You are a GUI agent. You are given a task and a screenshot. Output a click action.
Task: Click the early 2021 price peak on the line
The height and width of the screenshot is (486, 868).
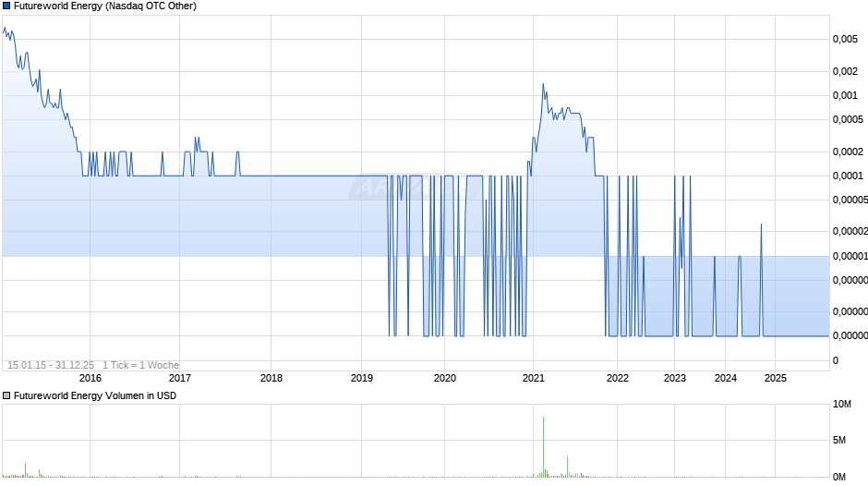coord(543,84)
